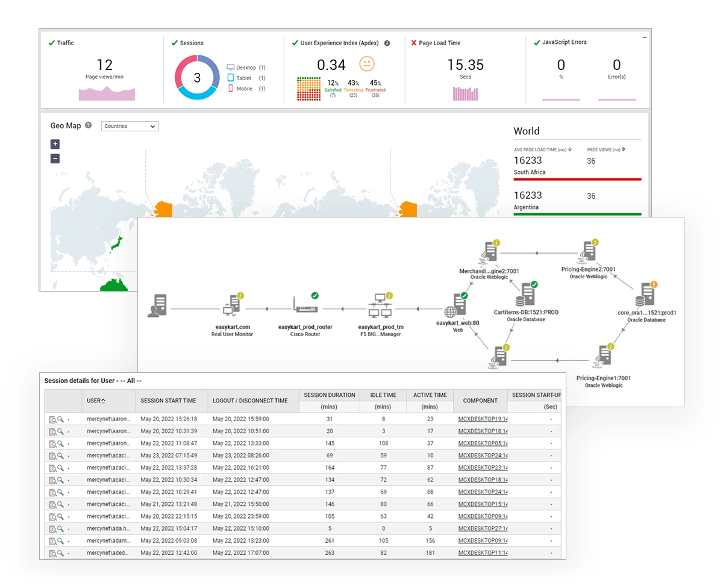Select the end-user node in the topology map
Image resolution: width=723 pixels, height=588 pixels.
tap(157, 307)
